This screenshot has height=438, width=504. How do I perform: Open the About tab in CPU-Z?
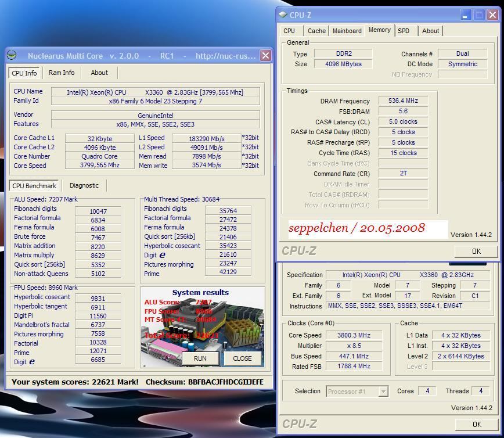pyautogui.click(x=430, y=31)
